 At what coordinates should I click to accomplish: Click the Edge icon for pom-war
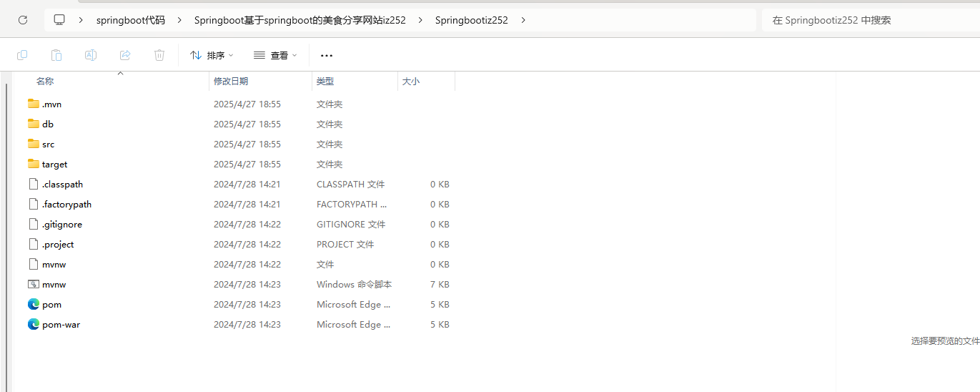pyautogui.click(x=34, y=324)
